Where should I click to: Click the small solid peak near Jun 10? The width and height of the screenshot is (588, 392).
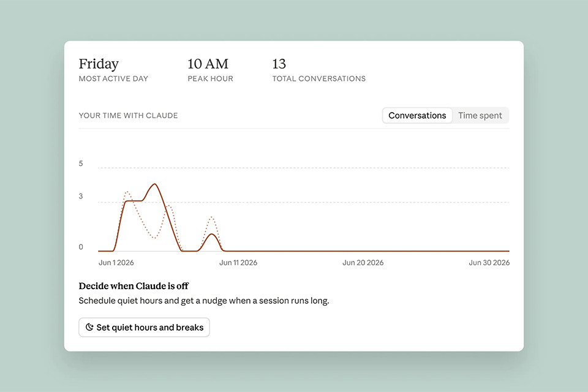point(212,235)
